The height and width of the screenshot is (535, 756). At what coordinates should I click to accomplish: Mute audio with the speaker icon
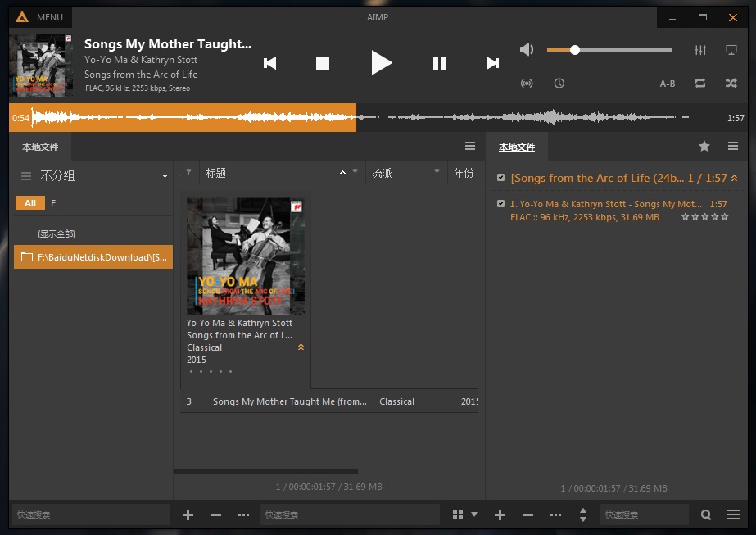527,50
